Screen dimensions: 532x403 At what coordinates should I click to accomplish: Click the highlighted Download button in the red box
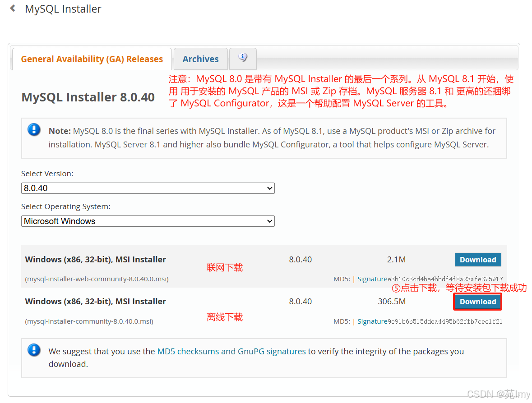pyautogui.click(x=477, y=302)
